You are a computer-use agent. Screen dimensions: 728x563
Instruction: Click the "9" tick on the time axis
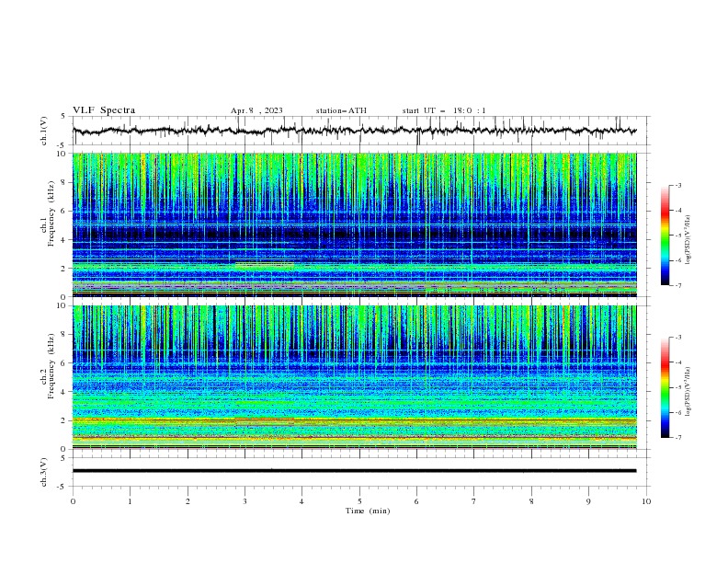(588, 501)
